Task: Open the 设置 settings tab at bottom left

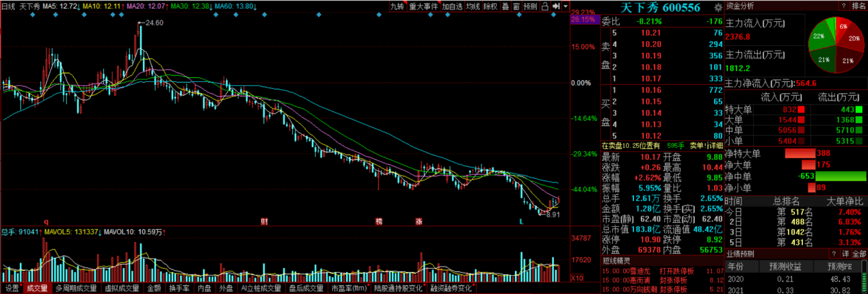Action: 12,289
